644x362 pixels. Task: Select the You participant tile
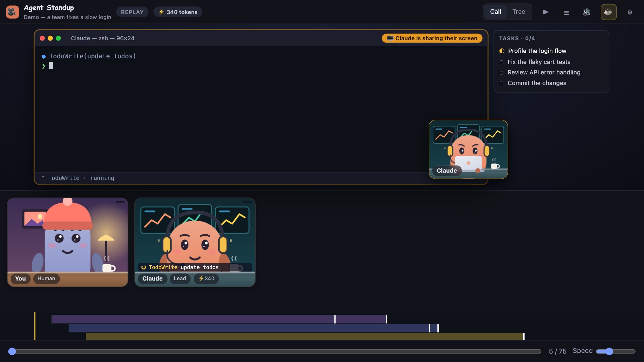click(x=67, y=242)
